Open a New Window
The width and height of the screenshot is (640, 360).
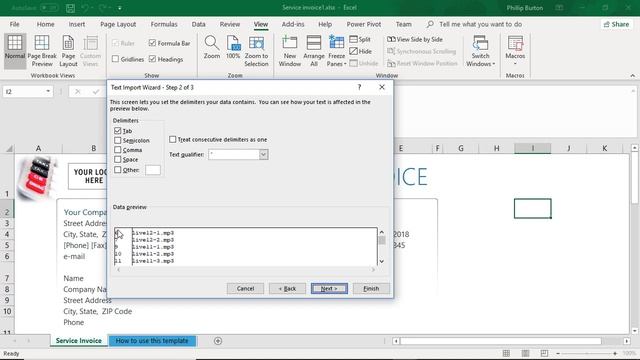point(290,51)
